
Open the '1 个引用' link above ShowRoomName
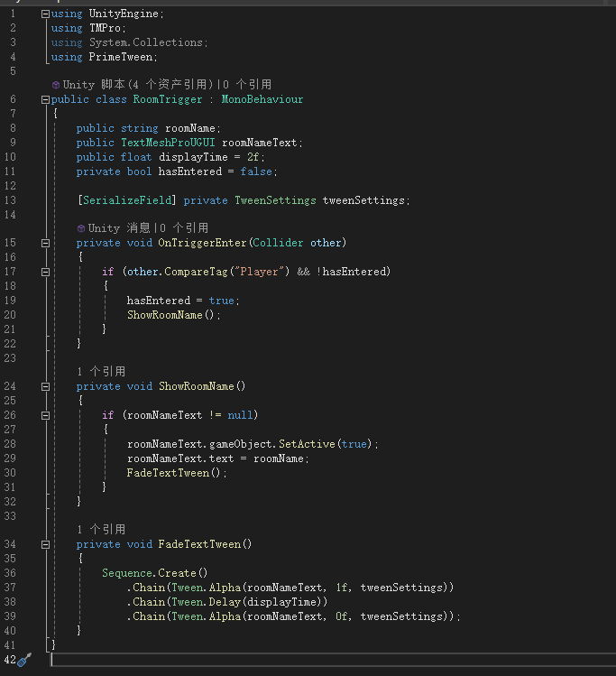pos(101,372)
